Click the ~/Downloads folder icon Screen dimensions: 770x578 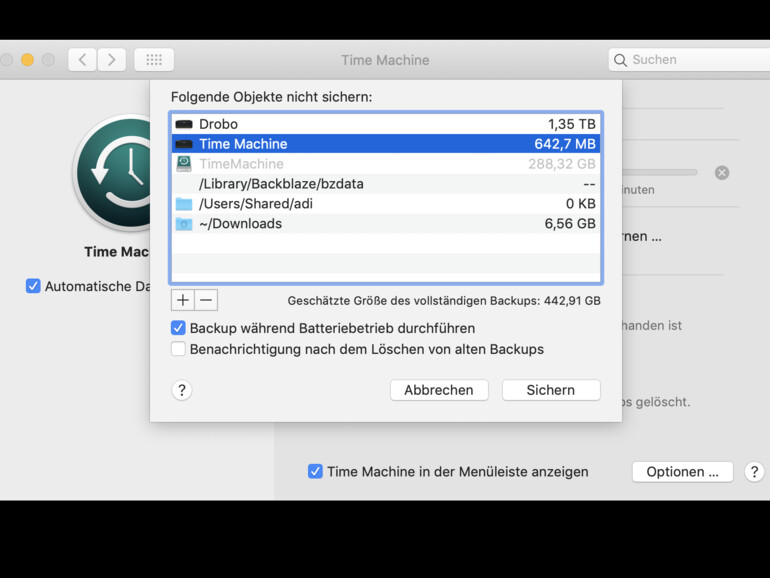[184, 224]
